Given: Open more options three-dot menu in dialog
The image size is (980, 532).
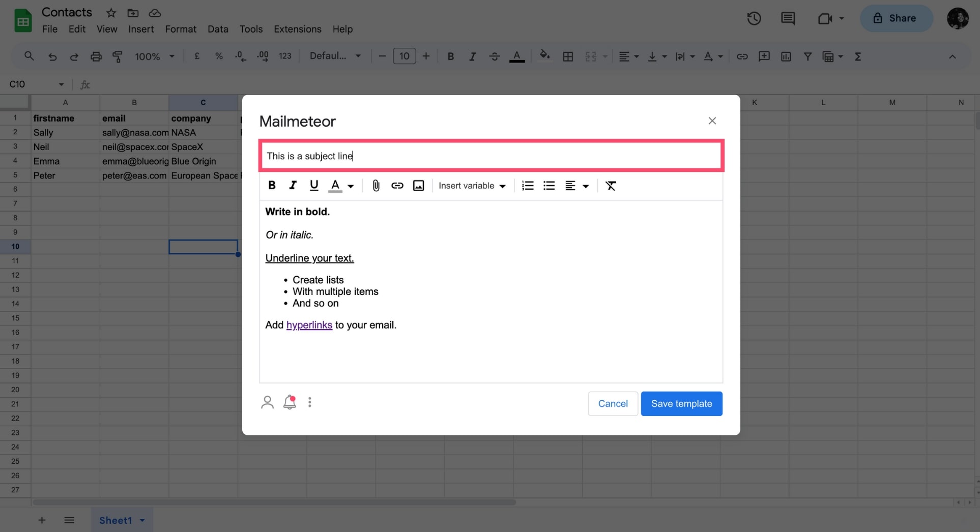Looking at the screenshot, I should click(310, 402).
